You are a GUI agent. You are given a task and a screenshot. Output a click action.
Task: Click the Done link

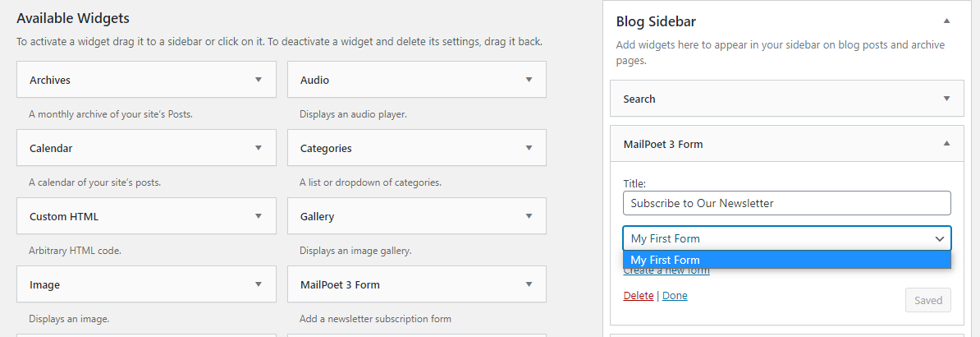[675, 296]
